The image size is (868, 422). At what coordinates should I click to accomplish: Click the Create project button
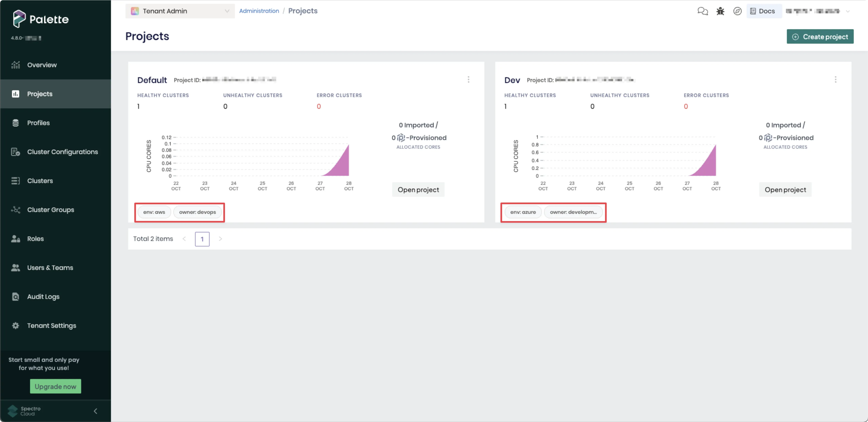(820, 36)
